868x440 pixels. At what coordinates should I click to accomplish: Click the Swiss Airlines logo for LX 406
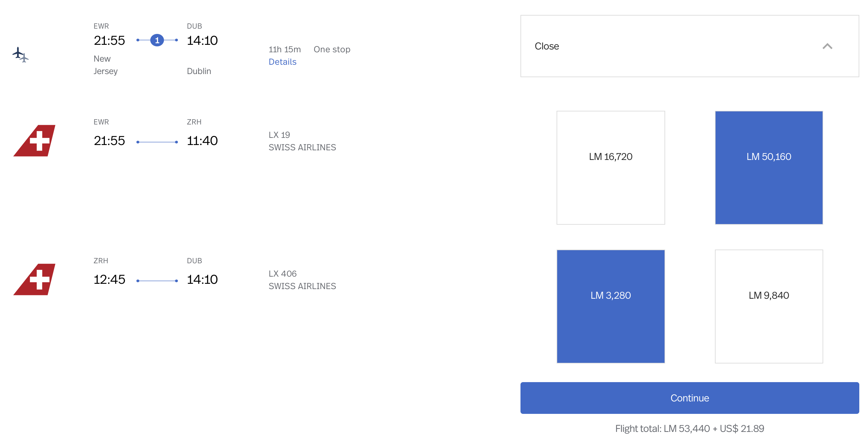click(x=35, y=279)
